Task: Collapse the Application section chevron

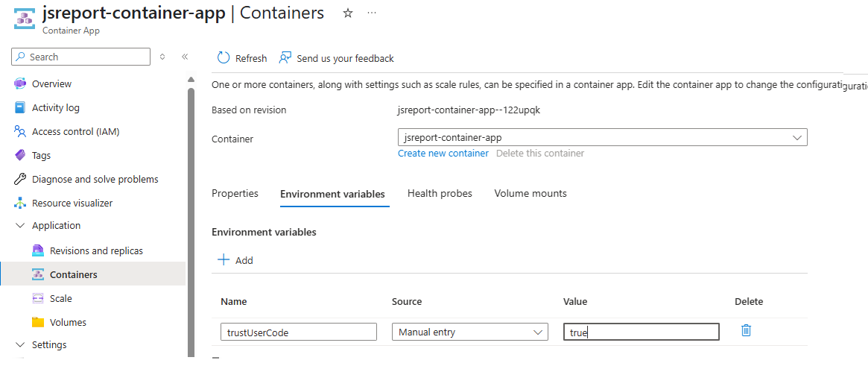Action: click(20, 225)
